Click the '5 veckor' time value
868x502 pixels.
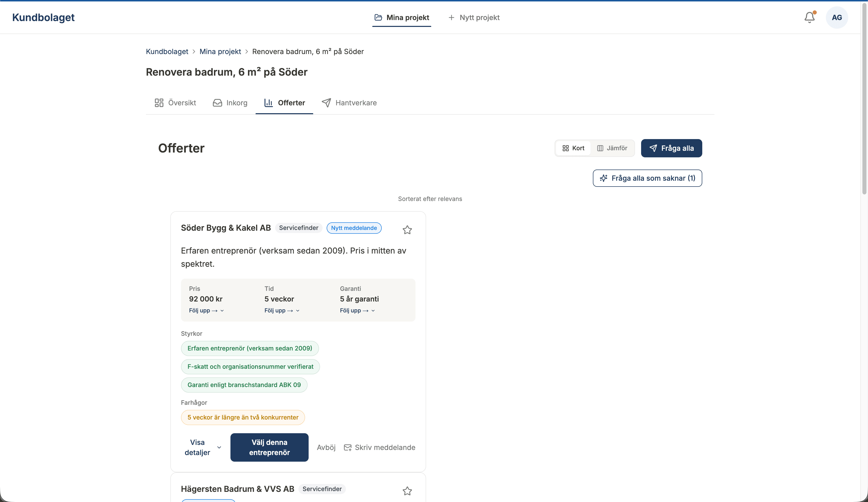tap(279, 299)
